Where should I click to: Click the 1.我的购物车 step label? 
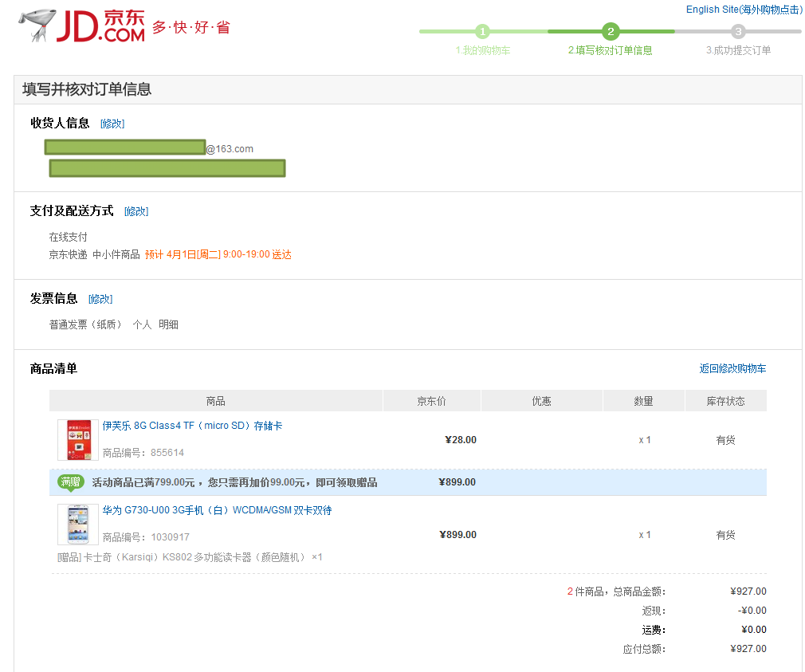pos(482,50)
